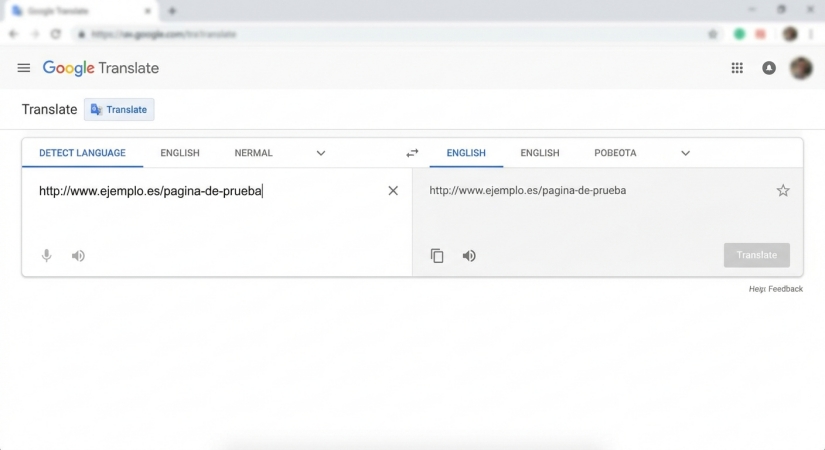Bookmark this page with the star

(713, 34)
